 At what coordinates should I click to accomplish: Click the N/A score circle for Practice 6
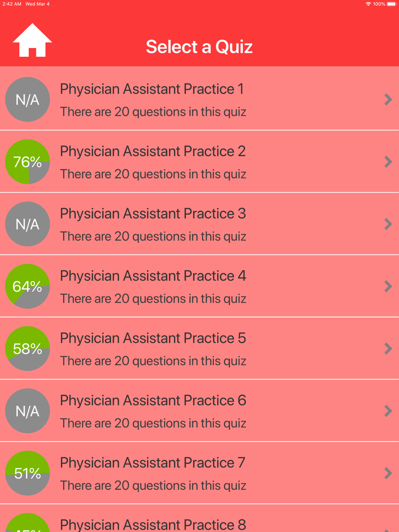[x=28, y=411]
